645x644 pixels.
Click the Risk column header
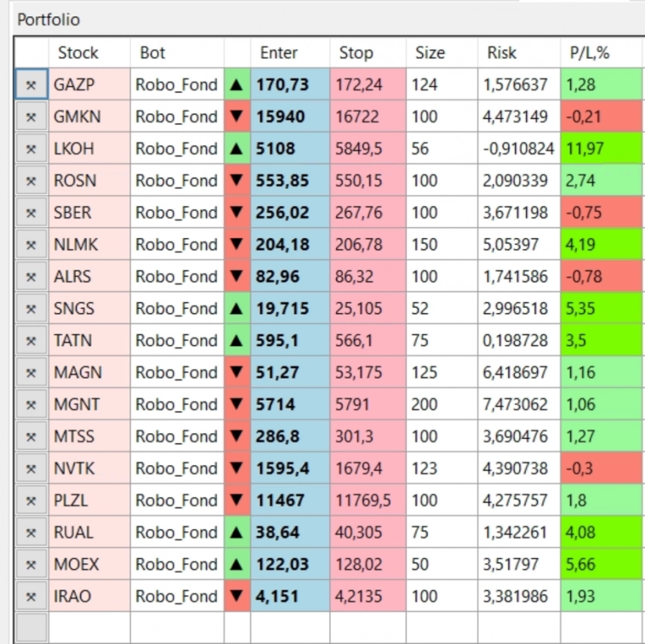502,53
